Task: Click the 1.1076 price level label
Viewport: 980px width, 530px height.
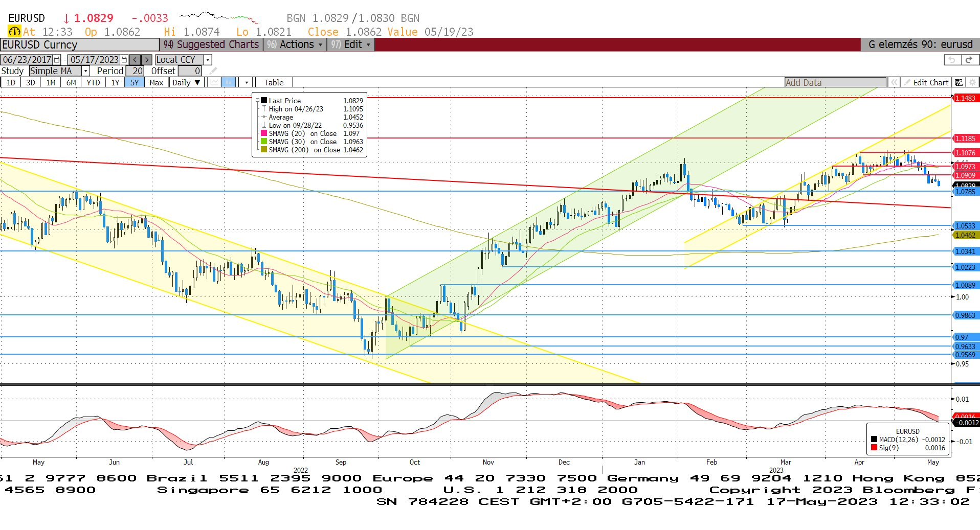Action: pos(966,153)
